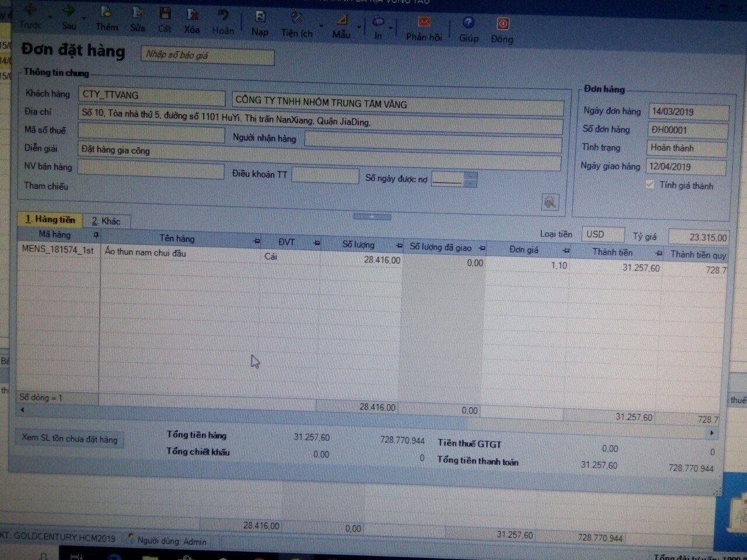This screenshot has width=747, height=560.
Task: Click the customer name field CÔNG TY TNHH NHÓM TRUNG TẠM VÀNG
Action: point(398,103)
